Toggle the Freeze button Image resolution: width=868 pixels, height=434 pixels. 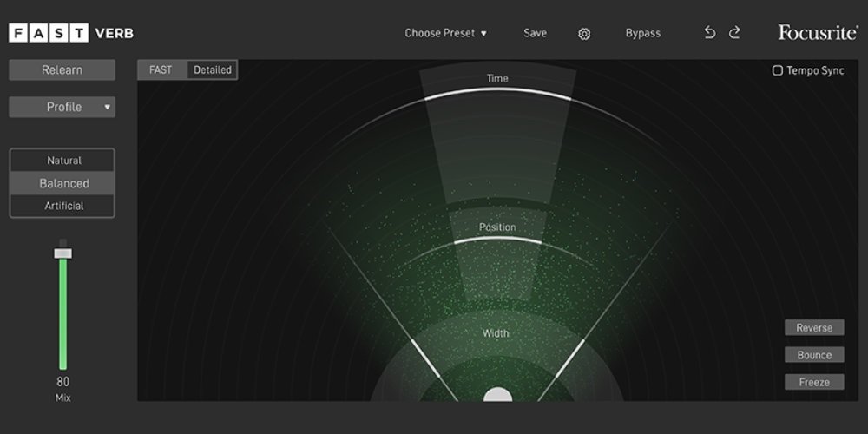814,382
